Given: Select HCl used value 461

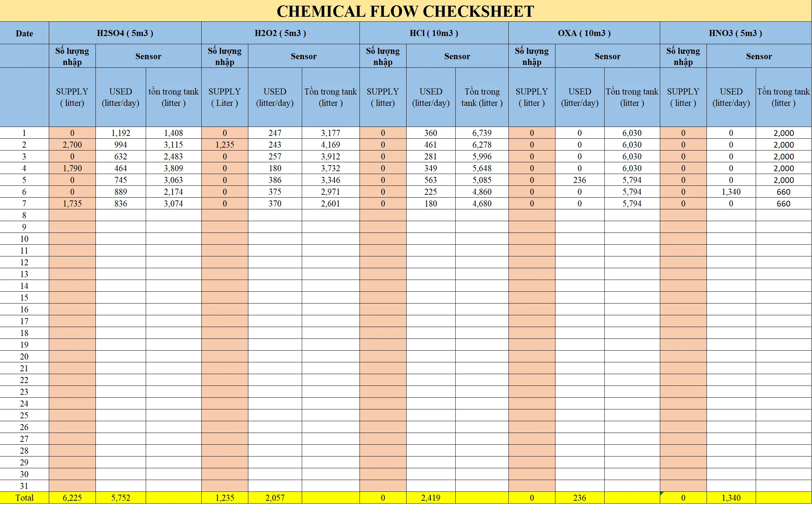Looking at the screenshot, I should point(431,145).
